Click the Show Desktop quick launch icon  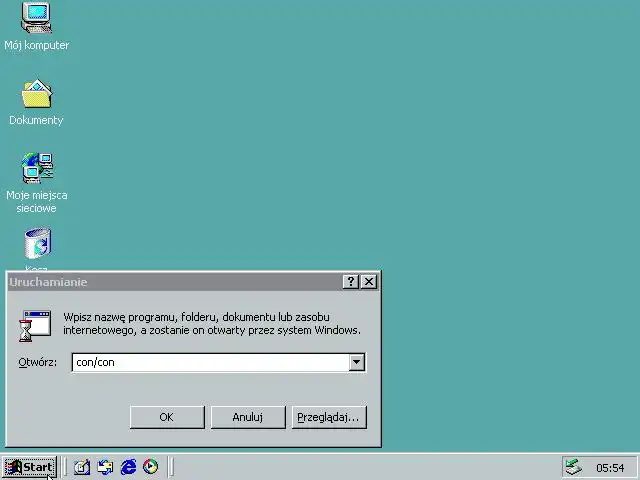pyautogui.click(x=82, y=467)
